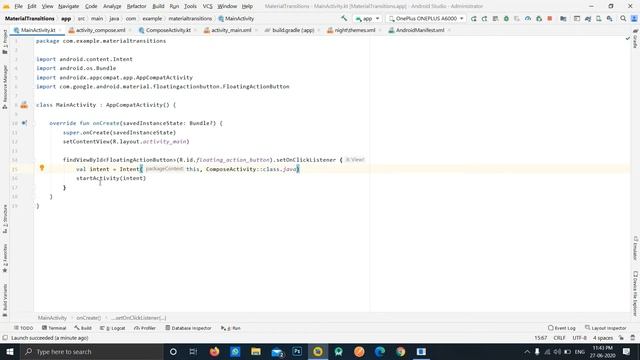This screenshot has width=640, height=360.
Task: Open Firefox from the taskbar
Action: [214, 351]
